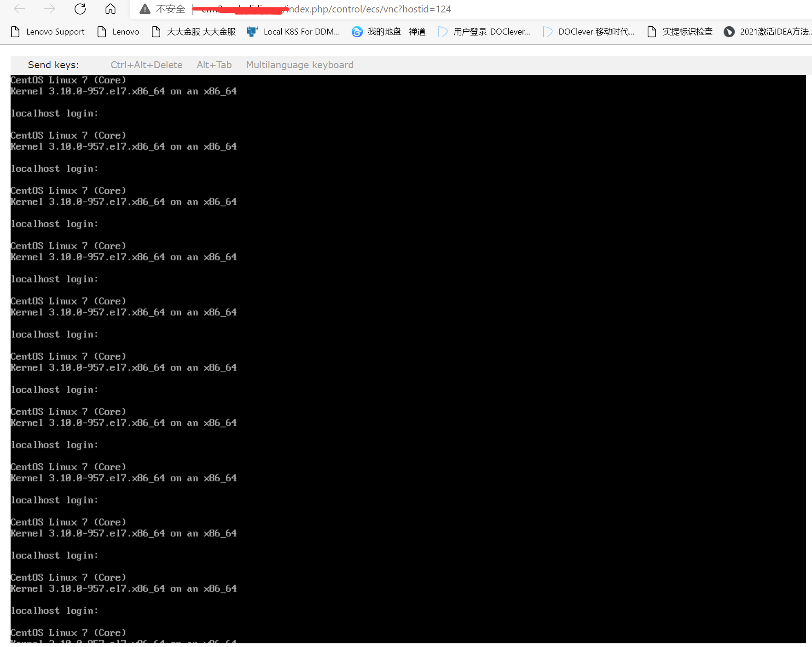Open the 2021激活IDEA方法 bookmark
812x647 pixels.
(768, 32)
